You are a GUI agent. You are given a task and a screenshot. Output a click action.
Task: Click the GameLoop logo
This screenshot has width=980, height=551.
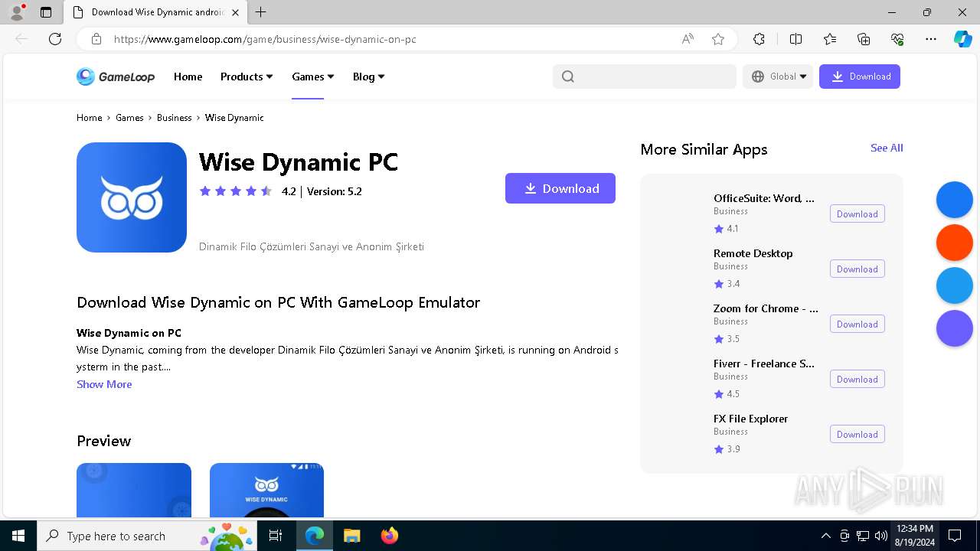tap(116, 77)
